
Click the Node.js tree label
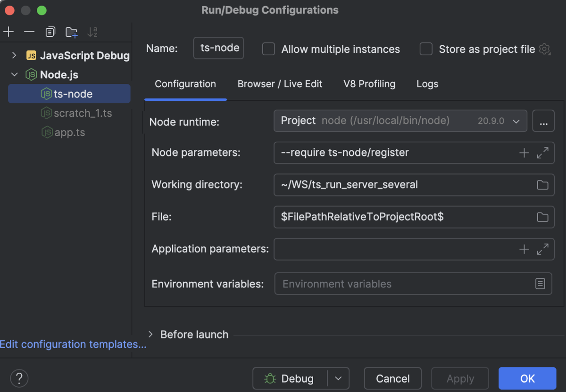tap(59, 74)
